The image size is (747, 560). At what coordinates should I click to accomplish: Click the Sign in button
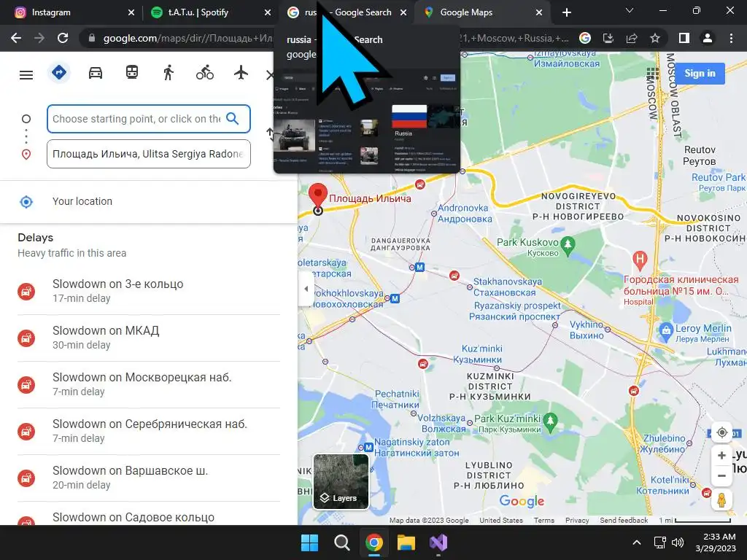click(700, 74)
